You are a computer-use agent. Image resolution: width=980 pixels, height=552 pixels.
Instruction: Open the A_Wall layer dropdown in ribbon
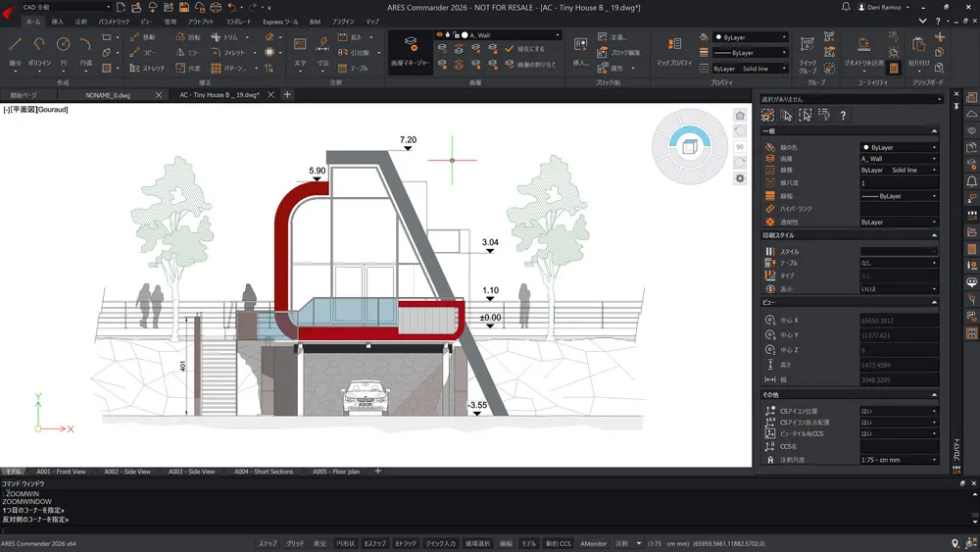[x=498, y=35]
